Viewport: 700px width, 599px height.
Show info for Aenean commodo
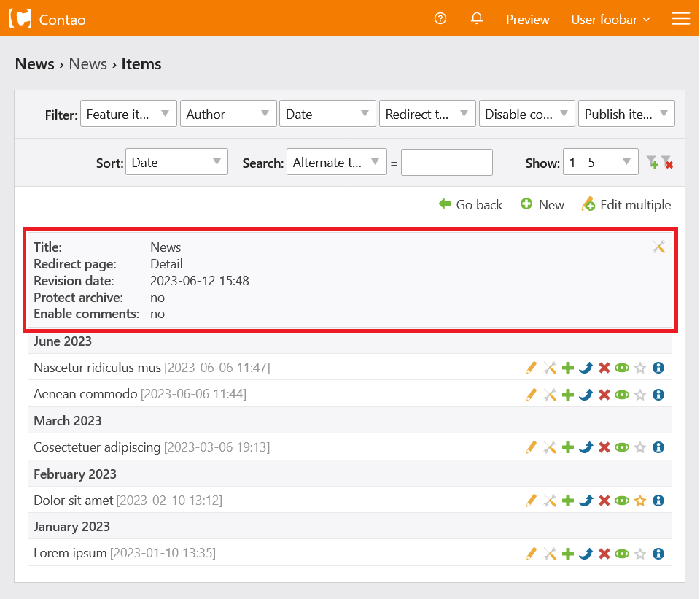[658, 395]
